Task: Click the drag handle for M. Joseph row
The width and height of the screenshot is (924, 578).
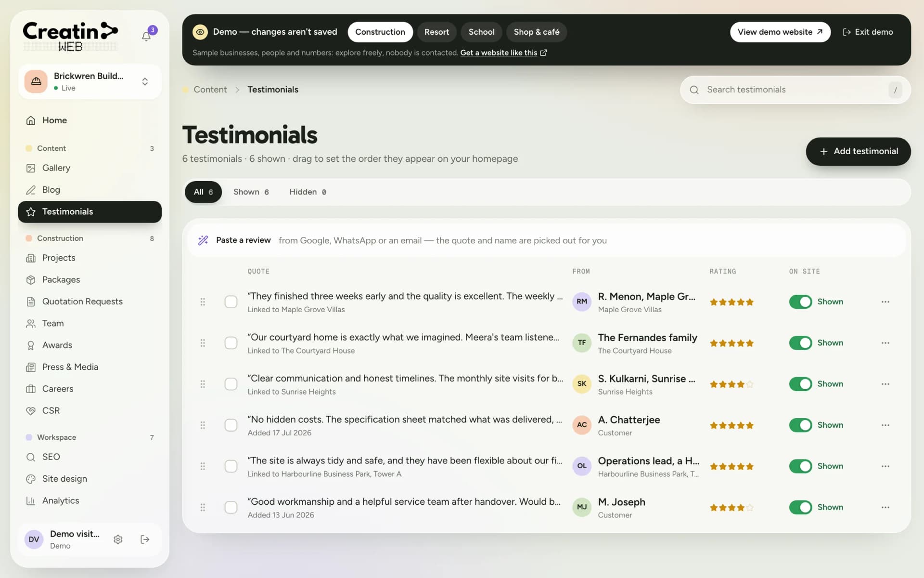Action: click(203, 507)
